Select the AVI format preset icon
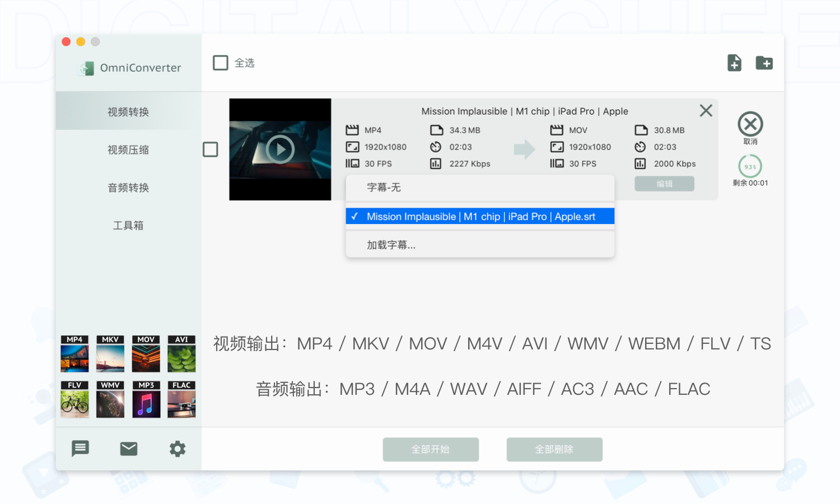The image size is (840, 504). (x=181, y=354)
